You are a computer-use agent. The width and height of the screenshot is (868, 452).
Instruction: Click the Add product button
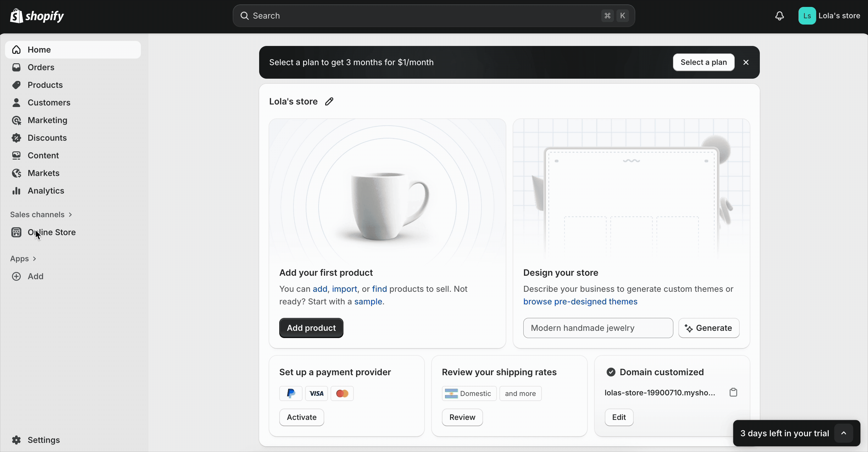point(311,328)
